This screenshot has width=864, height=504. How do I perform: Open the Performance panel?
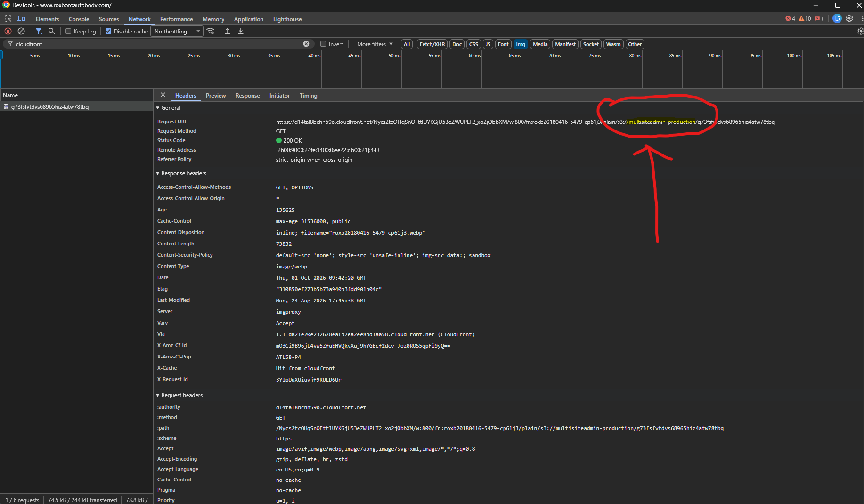pyautogui.click(x=176, y=19)
